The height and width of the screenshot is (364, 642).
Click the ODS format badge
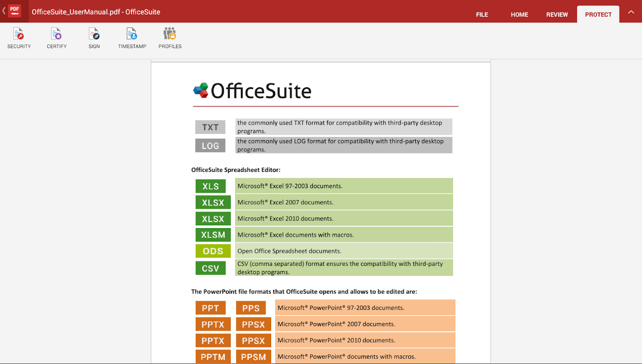213,251
